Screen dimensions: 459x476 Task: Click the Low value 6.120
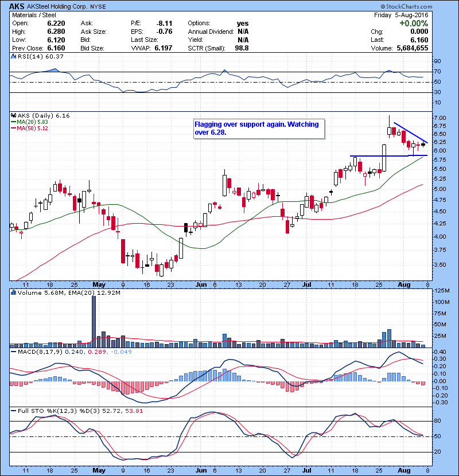tap(56, 40)
